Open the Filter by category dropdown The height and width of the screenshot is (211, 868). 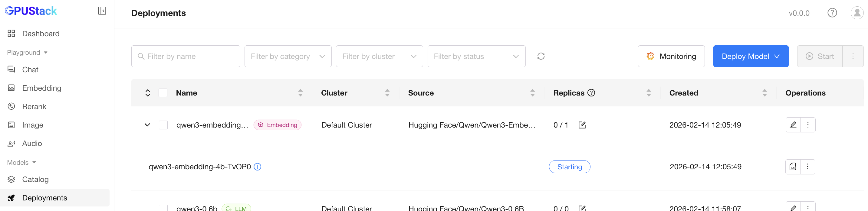coord(288,56)
